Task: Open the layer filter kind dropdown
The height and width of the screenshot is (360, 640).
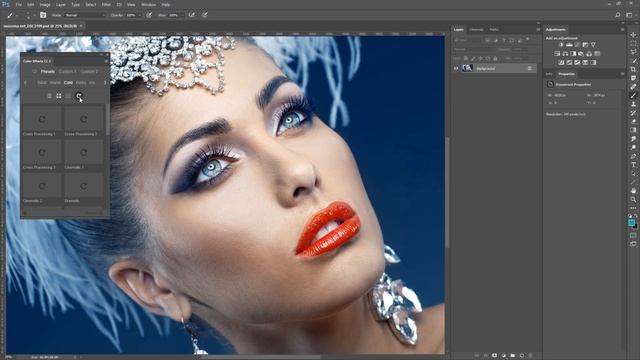Action: pos(468,40)
